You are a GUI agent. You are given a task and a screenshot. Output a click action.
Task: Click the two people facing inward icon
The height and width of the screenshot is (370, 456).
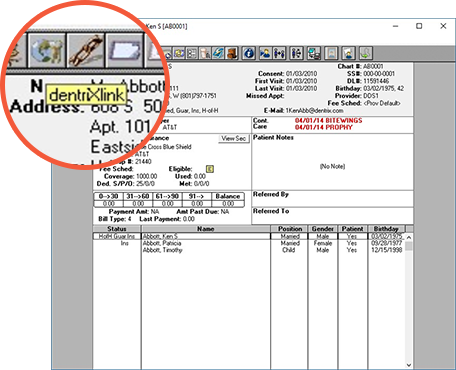(279, 53)
